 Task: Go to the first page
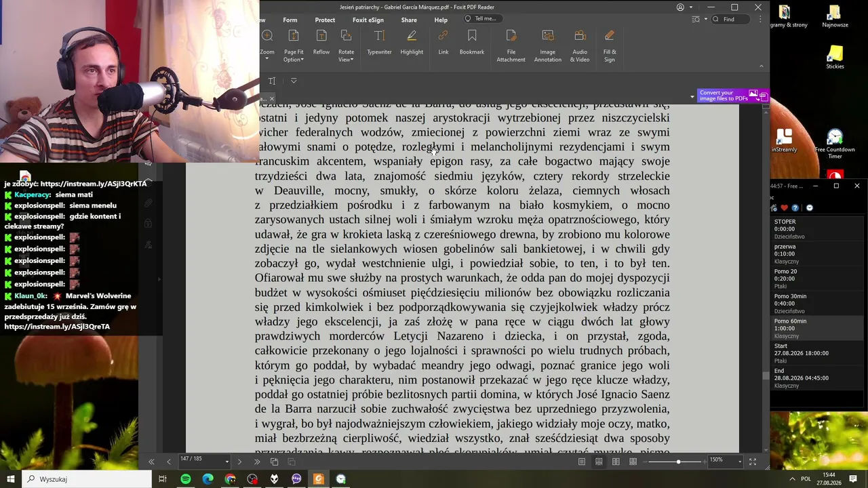point(151,462)
